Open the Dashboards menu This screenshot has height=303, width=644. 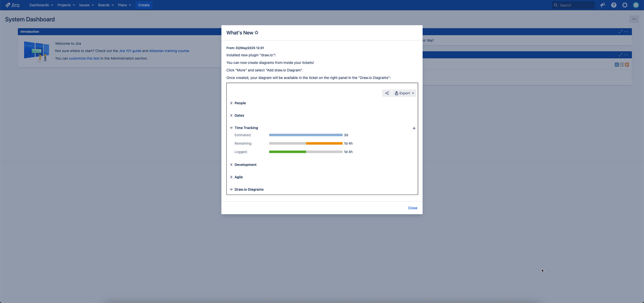tap(41, 5)
